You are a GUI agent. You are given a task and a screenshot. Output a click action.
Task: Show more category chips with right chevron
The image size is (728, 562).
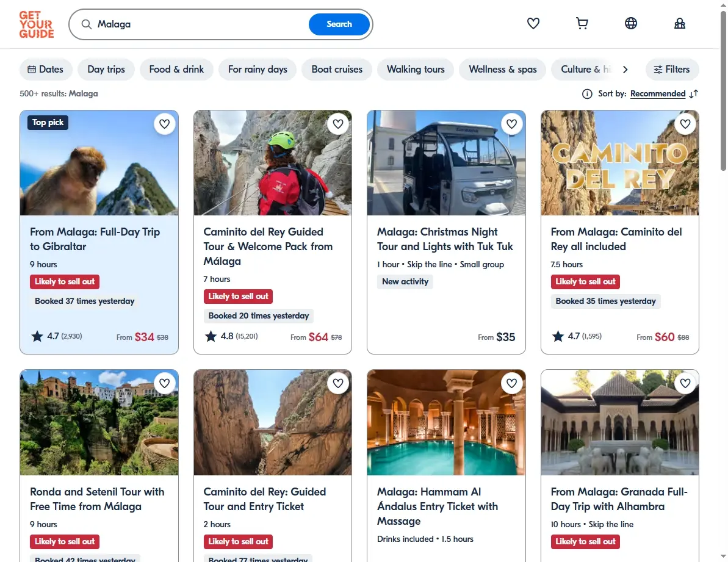coord(625,69)
